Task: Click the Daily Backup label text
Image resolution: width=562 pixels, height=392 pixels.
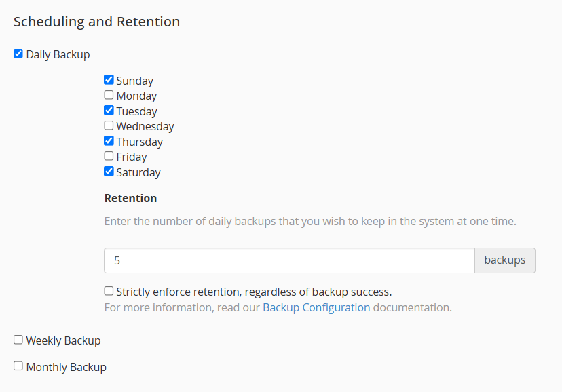Action: 57,54
